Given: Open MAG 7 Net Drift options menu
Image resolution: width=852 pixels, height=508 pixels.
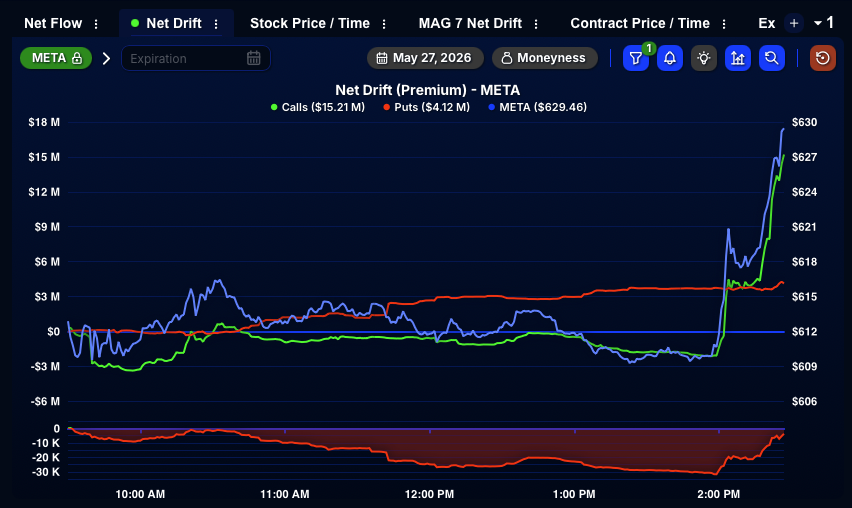Looking at the screenshot, I should (536, 24).
